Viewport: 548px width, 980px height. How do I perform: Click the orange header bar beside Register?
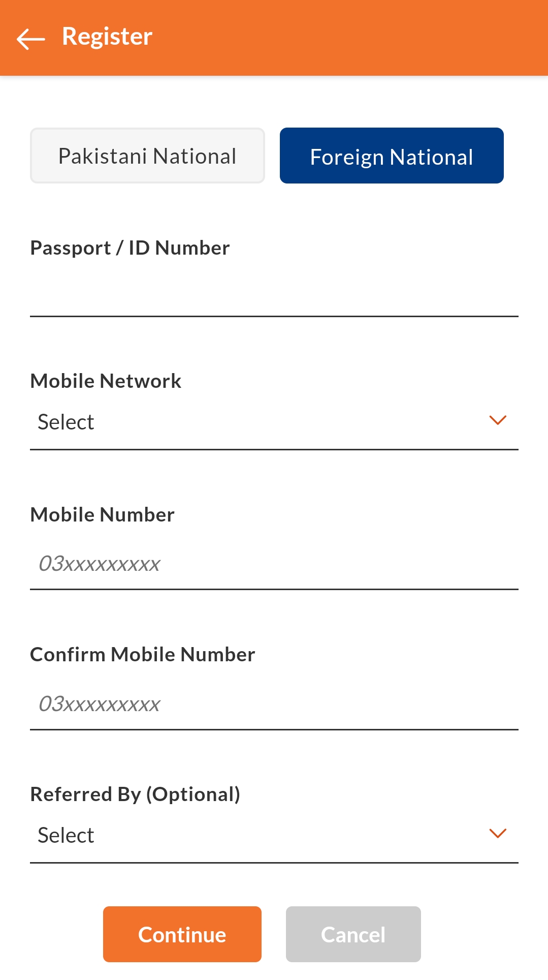[x=356, y=38]
